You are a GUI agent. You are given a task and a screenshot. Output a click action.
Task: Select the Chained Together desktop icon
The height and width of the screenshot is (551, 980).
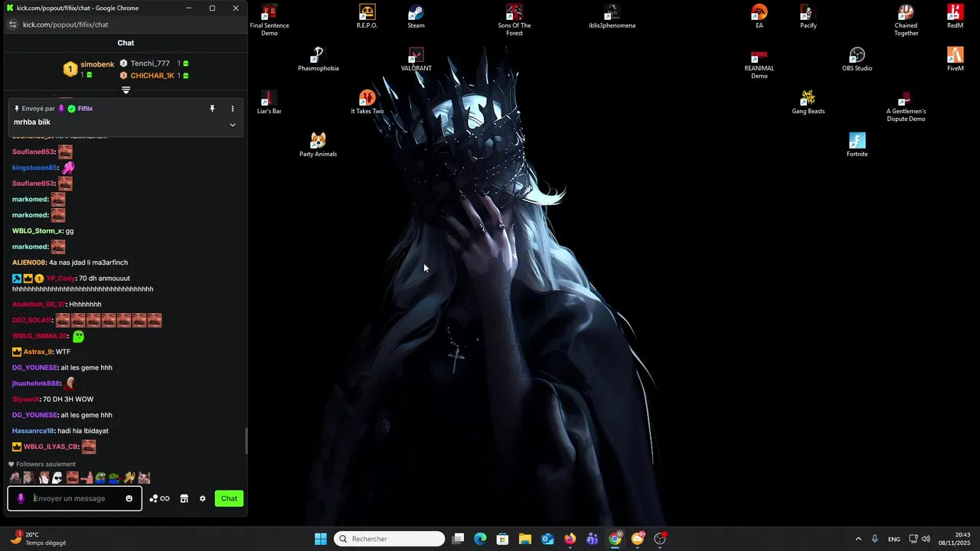click(x=906, y=20)
